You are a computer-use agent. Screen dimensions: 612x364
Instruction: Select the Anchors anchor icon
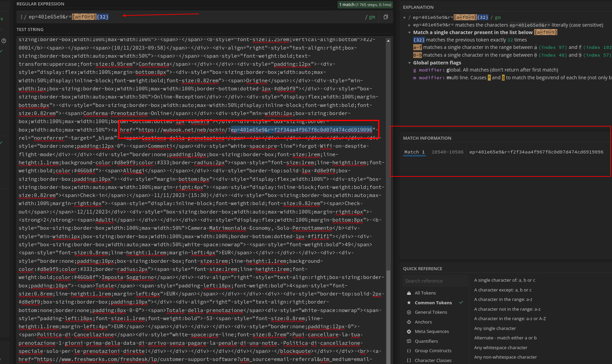pyautogui.click(x=409, y=322)
